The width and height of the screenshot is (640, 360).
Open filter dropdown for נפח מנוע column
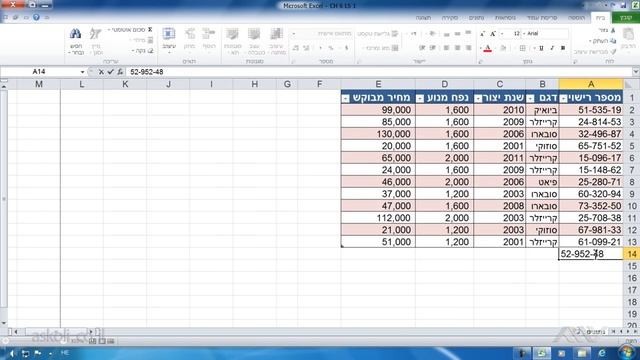coord(420,98)
